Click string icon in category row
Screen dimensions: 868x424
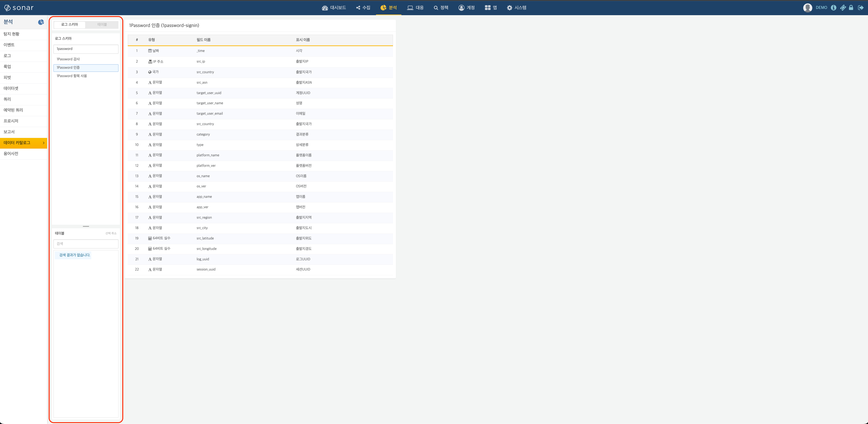150,135
